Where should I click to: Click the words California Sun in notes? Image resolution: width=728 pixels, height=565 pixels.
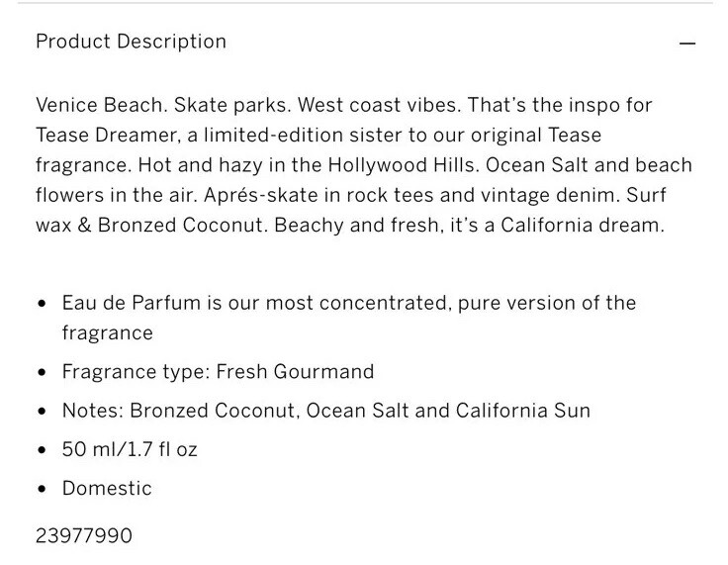(x=523, y=411)
